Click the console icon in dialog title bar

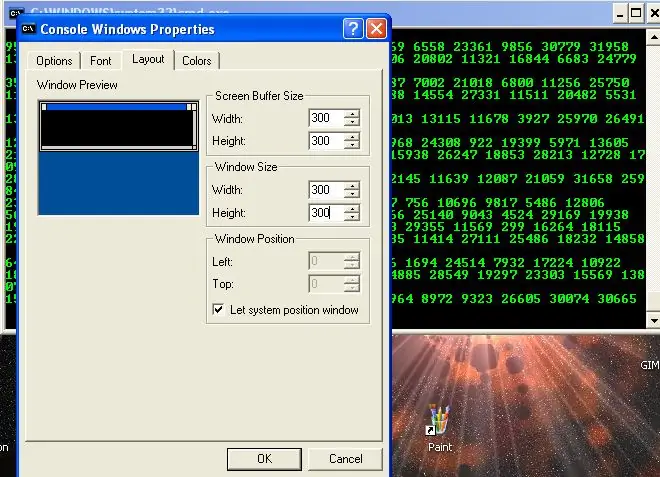(29, 29)
